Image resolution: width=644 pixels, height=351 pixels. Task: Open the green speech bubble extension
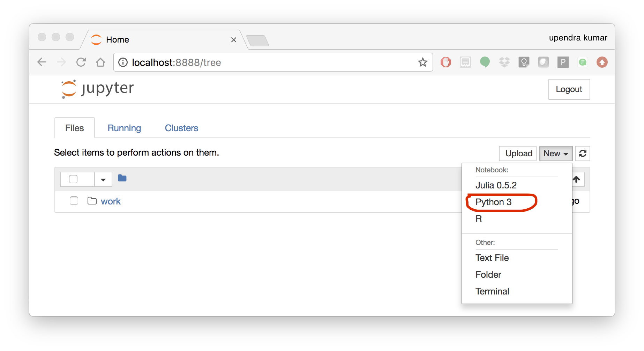(485, 62)
